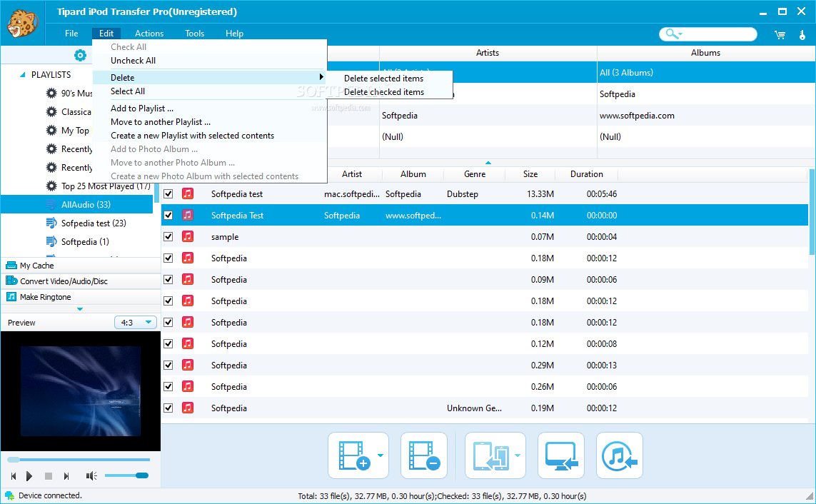Expand the sidebar tools section arrow
The image size is (816, 504).
tap(80, 309)
